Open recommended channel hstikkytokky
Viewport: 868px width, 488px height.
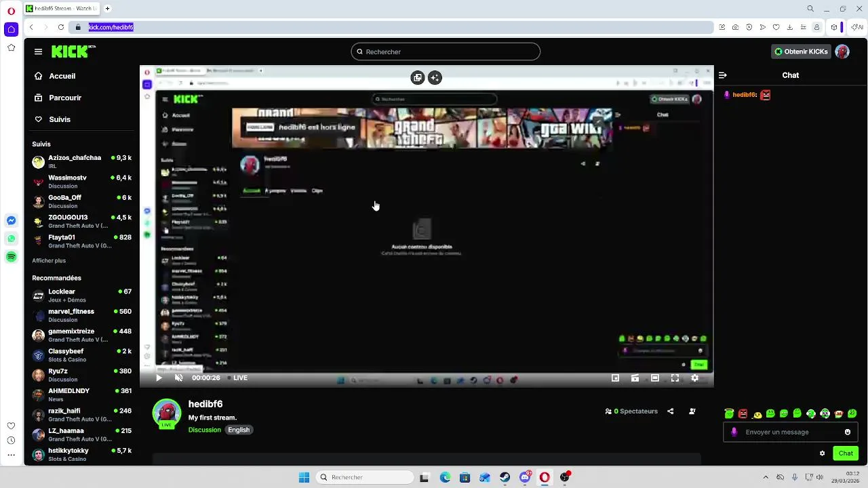[x=81, y=454]
